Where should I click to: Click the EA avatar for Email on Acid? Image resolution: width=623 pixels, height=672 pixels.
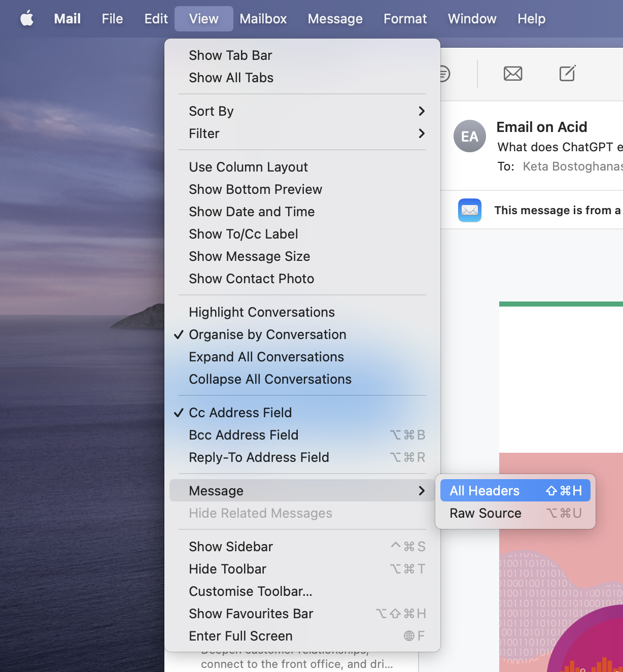(x=469, y=136)
